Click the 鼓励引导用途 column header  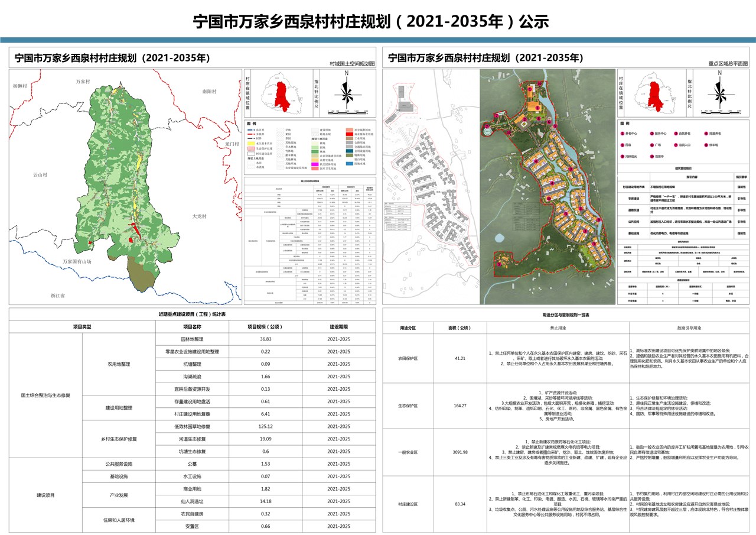[x=689, y=328]
